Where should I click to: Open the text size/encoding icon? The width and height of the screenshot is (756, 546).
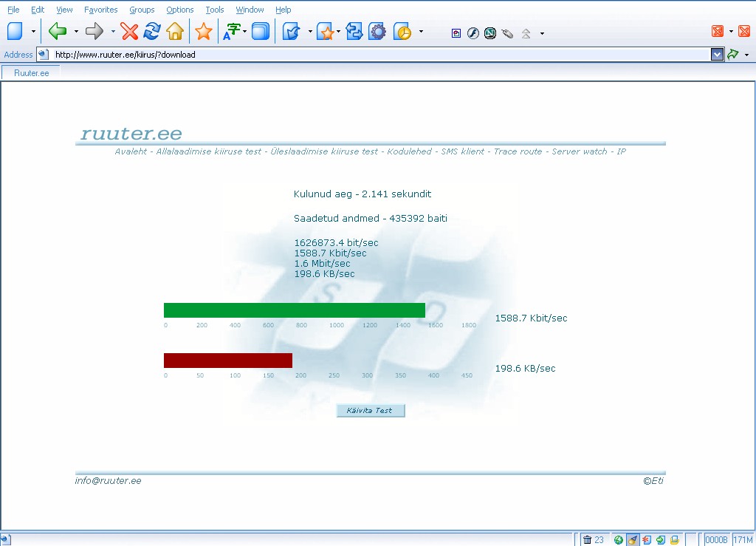point(231,32)
